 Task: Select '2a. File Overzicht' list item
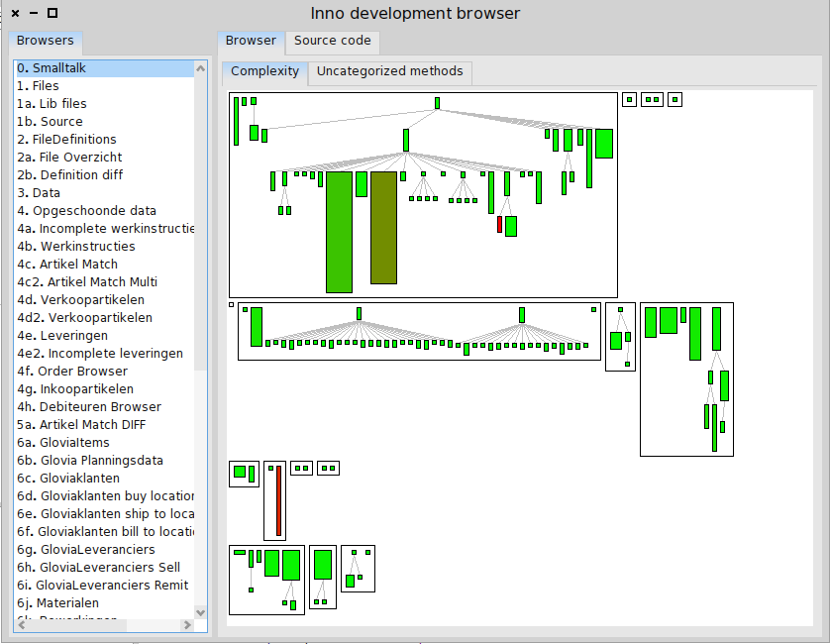pos(103,158)
